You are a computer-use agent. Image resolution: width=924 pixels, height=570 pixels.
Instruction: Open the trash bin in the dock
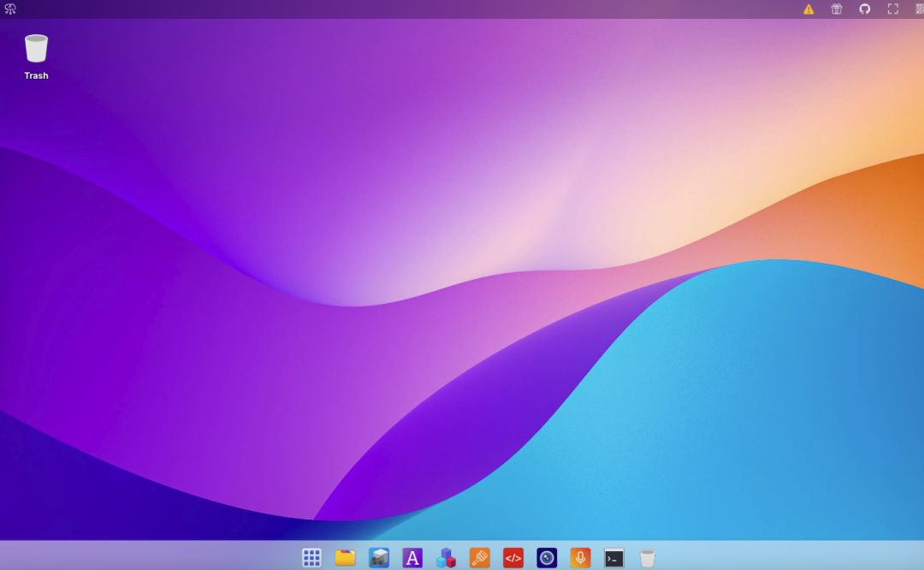pos(648,558)
